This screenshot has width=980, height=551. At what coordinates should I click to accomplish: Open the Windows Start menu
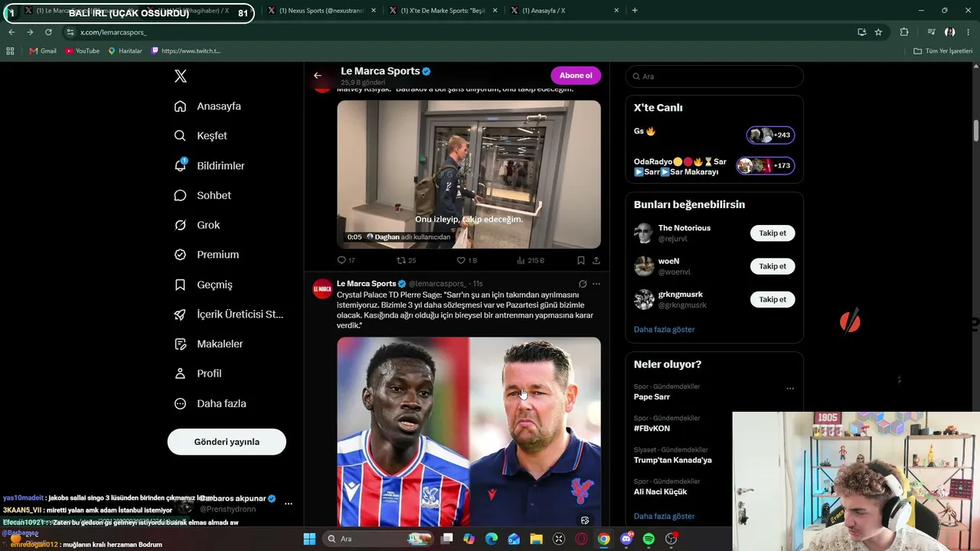[309, 539]
